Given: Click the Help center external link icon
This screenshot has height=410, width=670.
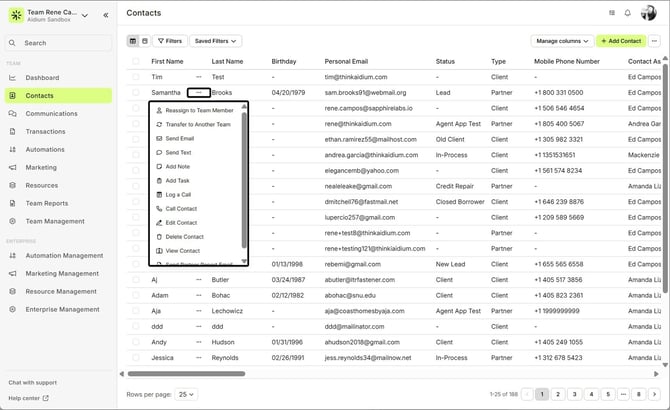Looking at the screenshot, I should (x=46, y=398).
